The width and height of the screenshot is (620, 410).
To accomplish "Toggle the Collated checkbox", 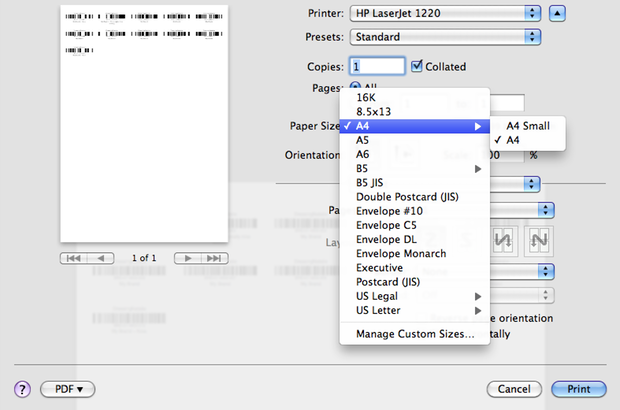I will [417, 66].
